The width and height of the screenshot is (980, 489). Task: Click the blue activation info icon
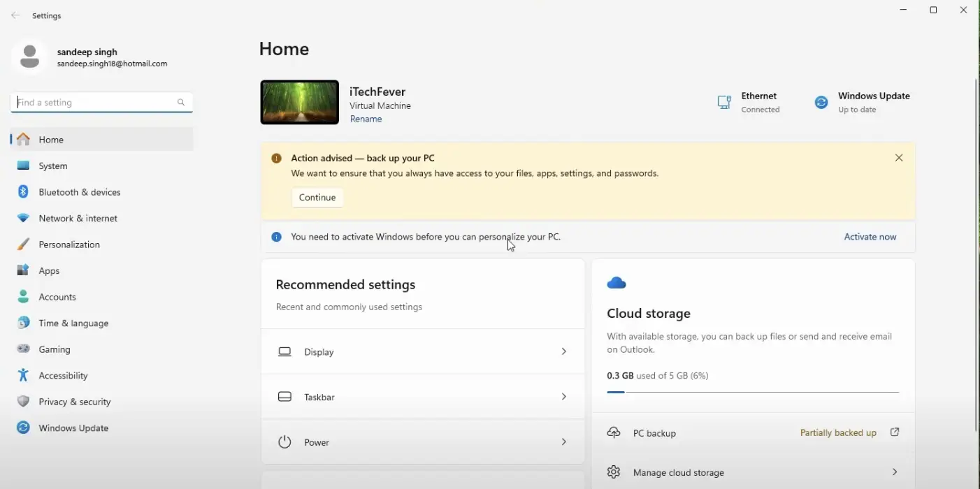click(x=276, y=237)
